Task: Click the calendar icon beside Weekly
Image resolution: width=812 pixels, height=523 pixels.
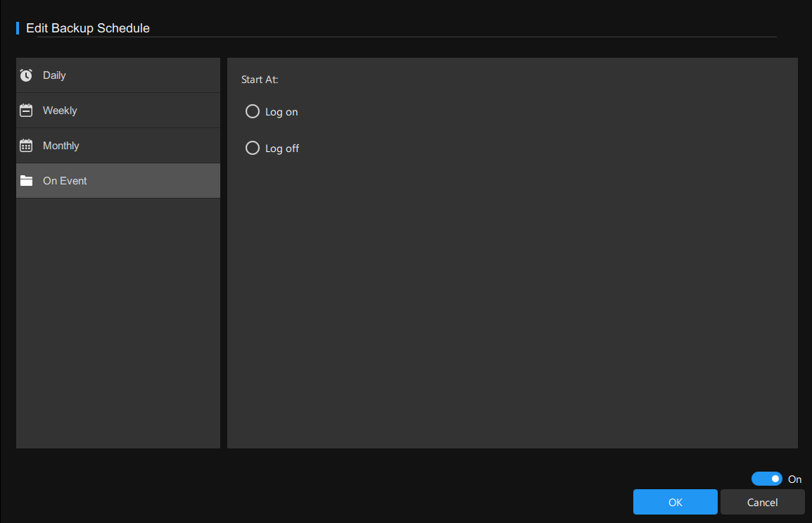Action: [26, 111]
